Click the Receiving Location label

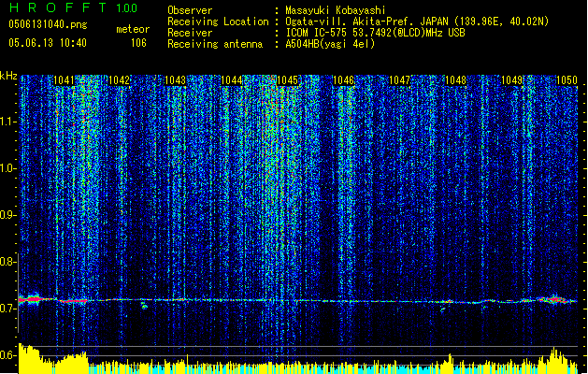point(218,22)
